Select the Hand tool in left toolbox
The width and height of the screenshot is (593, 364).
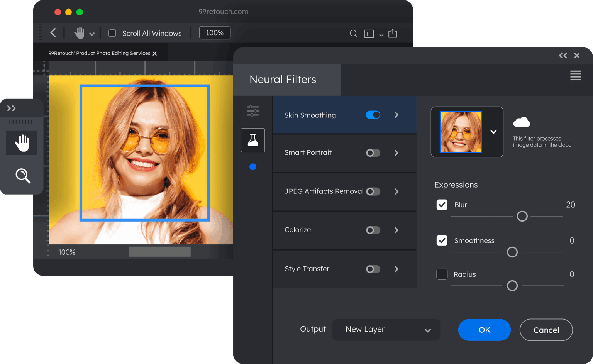22,143
